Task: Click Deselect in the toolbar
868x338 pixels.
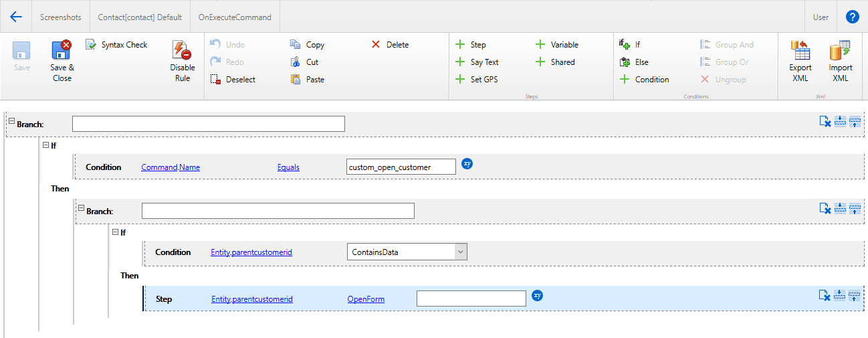Action: (233, 80)
